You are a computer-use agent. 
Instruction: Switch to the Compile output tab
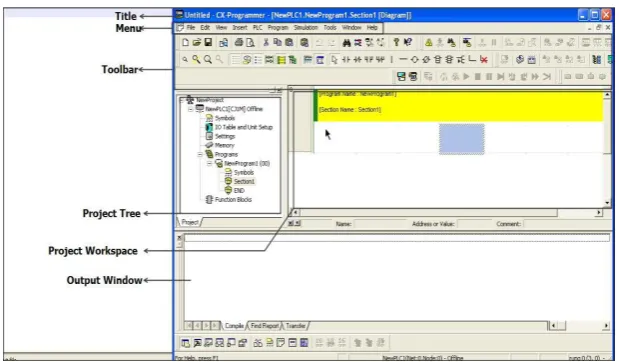(x=234, y=326)
